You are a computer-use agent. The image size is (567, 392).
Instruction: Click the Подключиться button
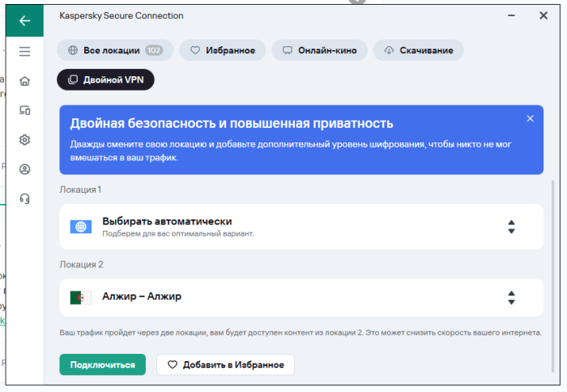tap(103, 364)
